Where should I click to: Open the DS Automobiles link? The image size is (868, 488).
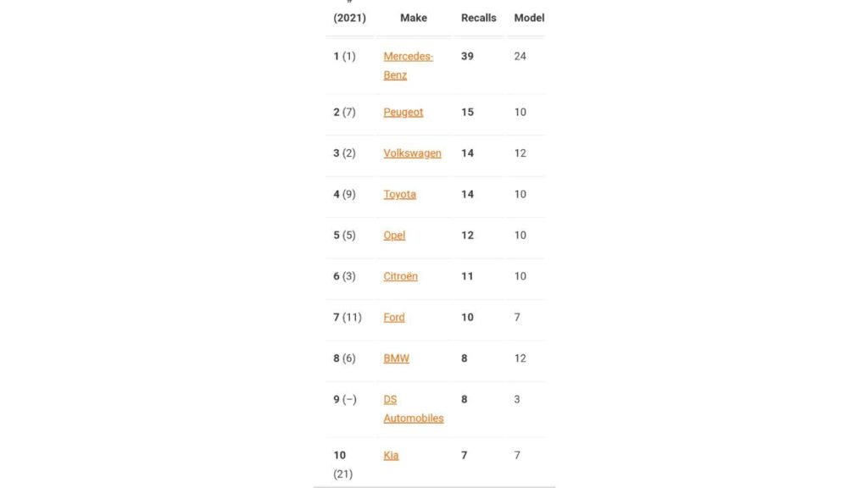pos(413,409)
